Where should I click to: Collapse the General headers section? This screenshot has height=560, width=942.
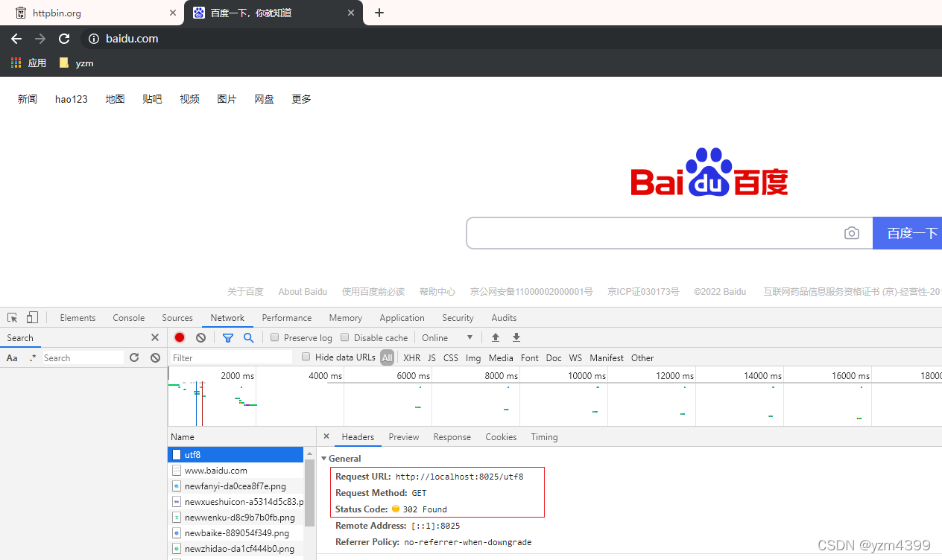pyautogui.click(x=324, y=459)
